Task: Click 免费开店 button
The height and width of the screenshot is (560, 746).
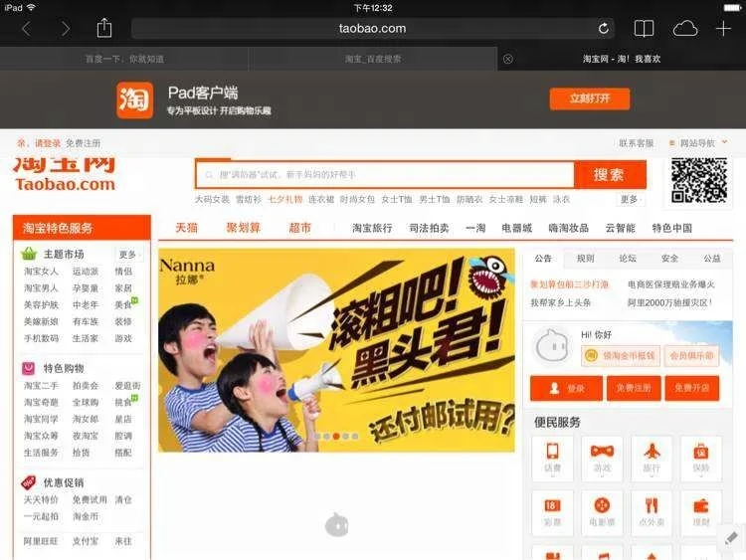Action: 691,388
